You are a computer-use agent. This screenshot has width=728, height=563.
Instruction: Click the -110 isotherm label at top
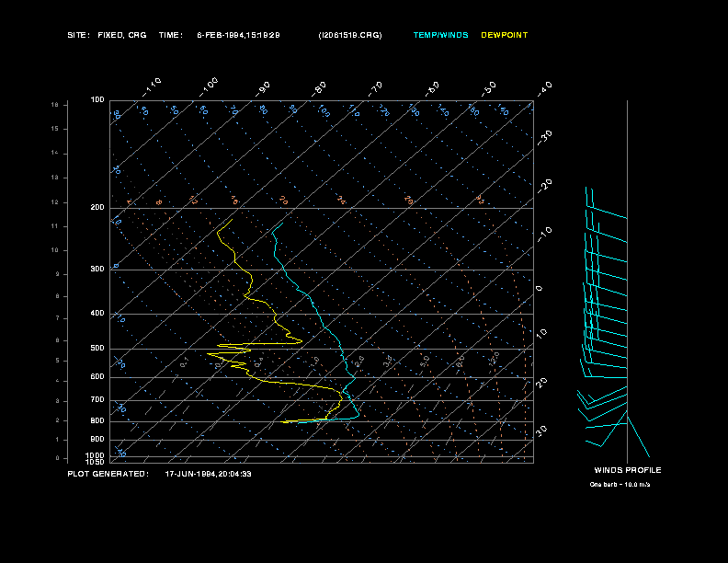pyautogui.click(x=152, y=87)
